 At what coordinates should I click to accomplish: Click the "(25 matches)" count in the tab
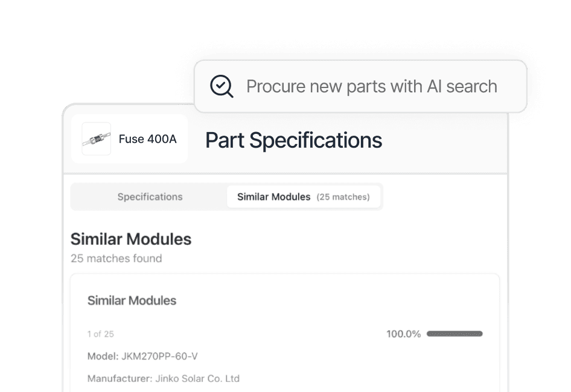pos(343,197)
